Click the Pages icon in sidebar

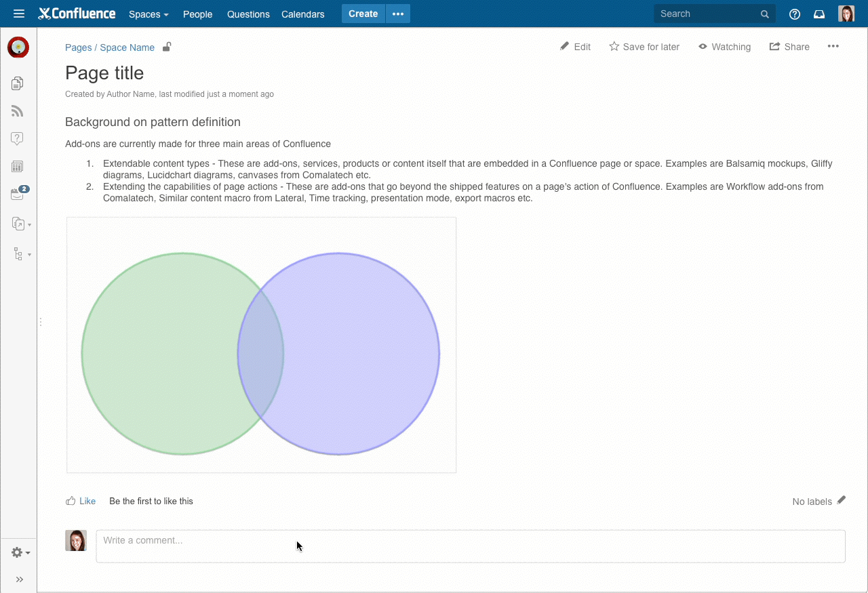(x=18, y=83)
